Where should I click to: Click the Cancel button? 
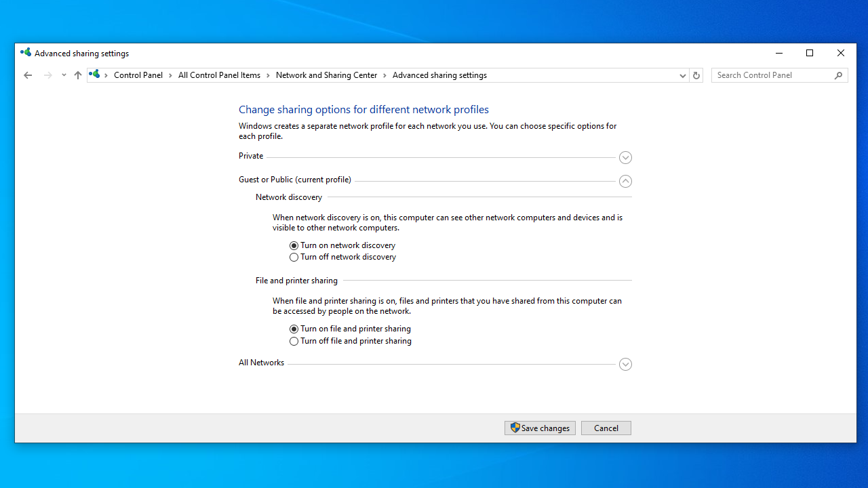606,428
